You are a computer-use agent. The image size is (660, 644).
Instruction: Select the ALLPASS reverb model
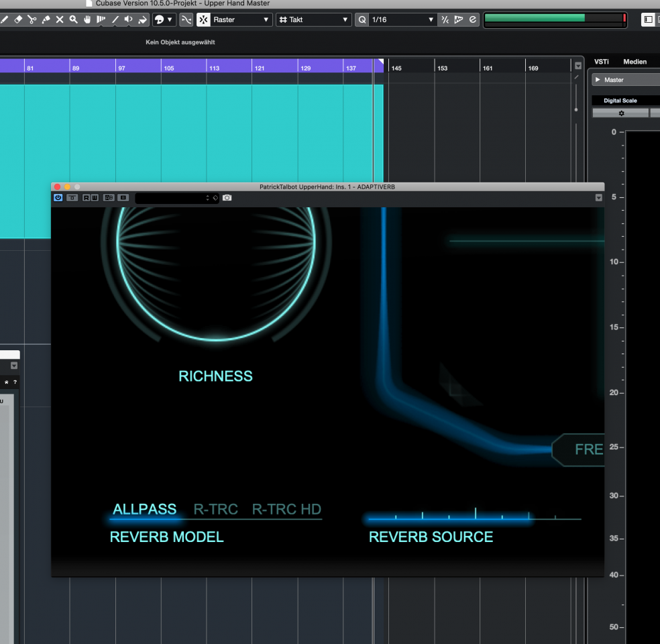tap(144, 509)
